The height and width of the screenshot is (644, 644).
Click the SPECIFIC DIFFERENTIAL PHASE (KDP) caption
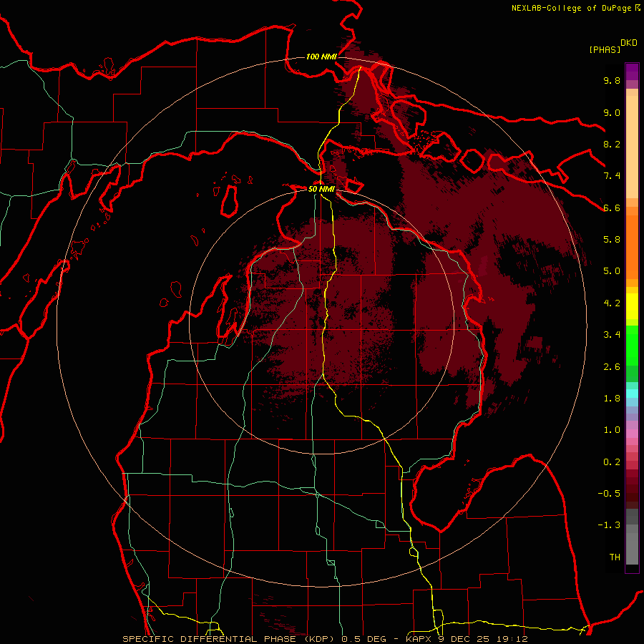pos(230,639)
